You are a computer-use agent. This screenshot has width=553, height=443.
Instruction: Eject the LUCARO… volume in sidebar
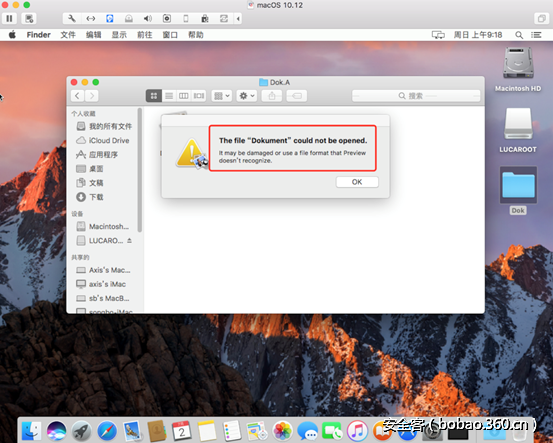click(129, 241)
